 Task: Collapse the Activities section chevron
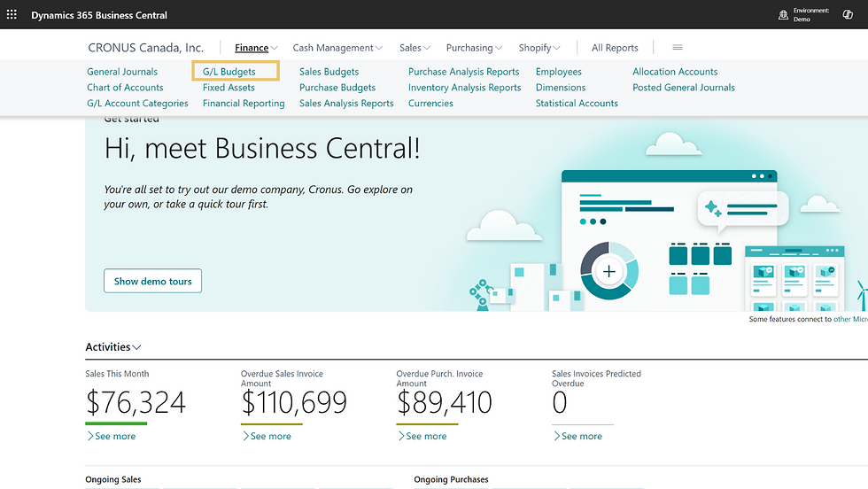click(x=136, y=347)
